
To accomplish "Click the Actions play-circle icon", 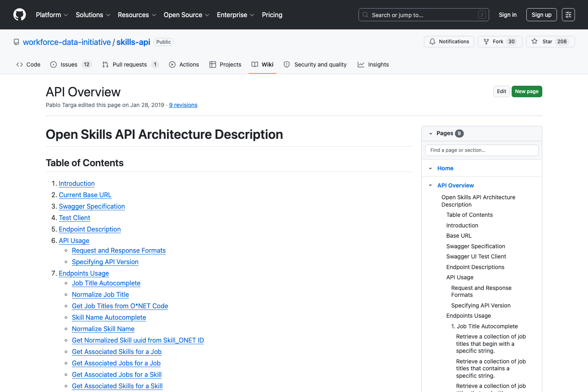I will click(172, 64).
